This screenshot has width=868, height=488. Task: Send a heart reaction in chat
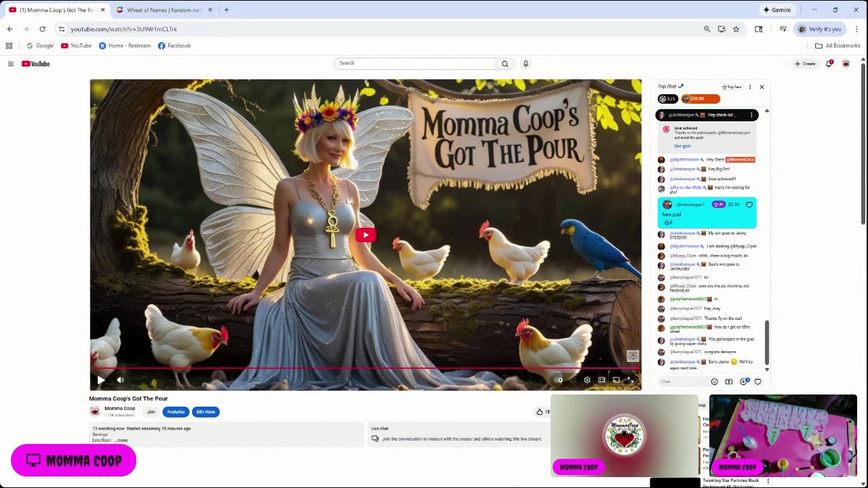point(758,382)
